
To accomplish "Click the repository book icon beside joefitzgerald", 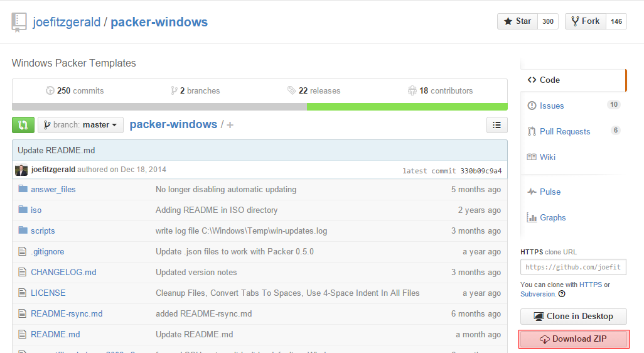I will (x=19, y=22).
